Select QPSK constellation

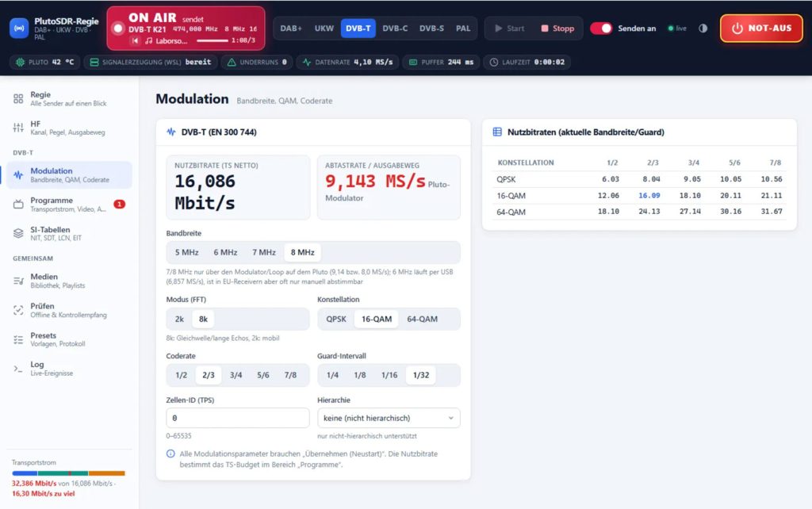click(336, 319)
